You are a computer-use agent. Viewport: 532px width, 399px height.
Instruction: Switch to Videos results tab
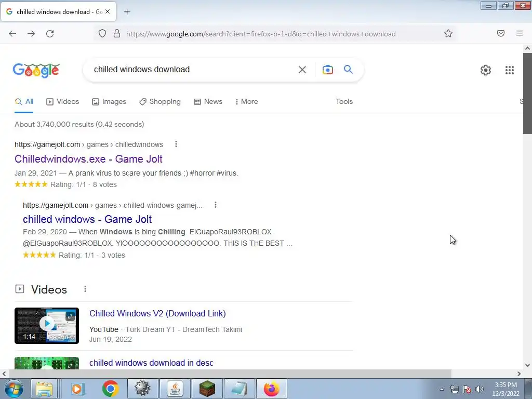tap(63, 101)
